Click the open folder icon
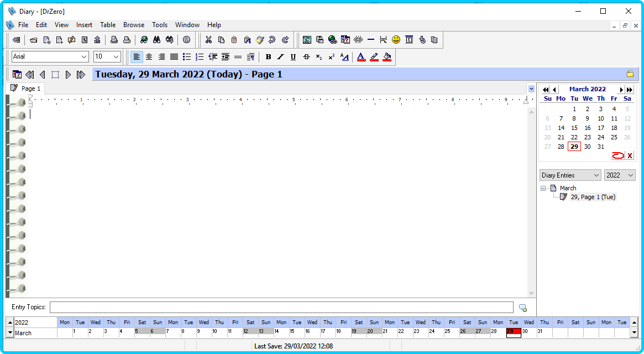 pyautogui.click(x=34, y=40)
